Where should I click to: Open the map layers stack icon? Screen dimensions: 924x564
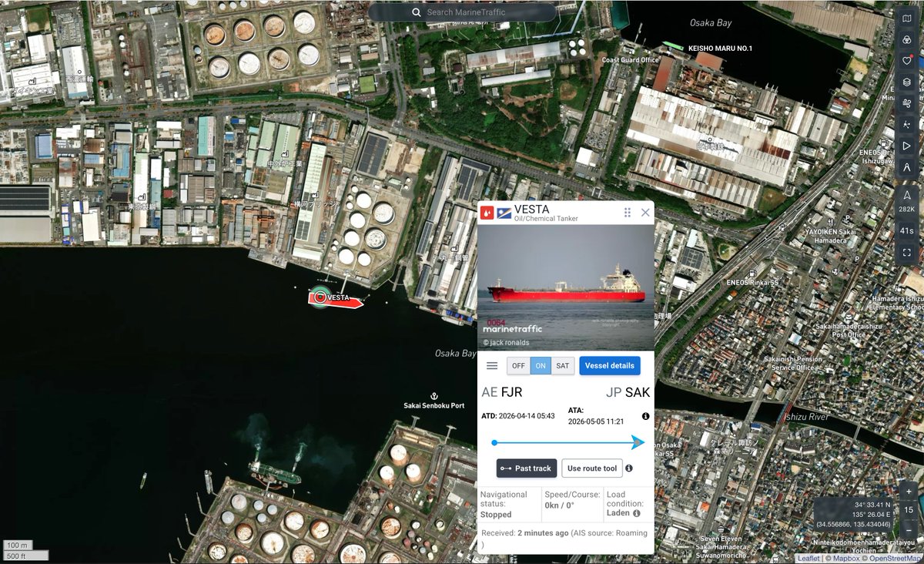pyautogui.click(x=907, y=82)
